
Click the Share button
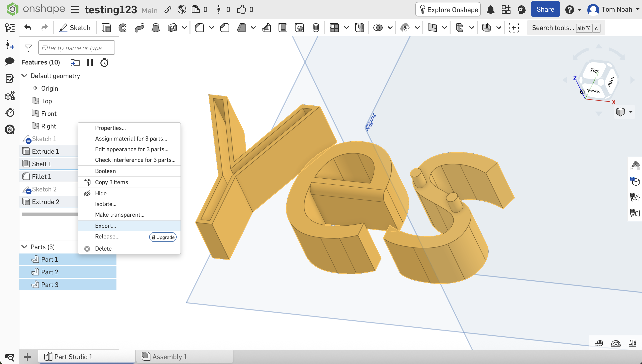[x=545, y=9]
